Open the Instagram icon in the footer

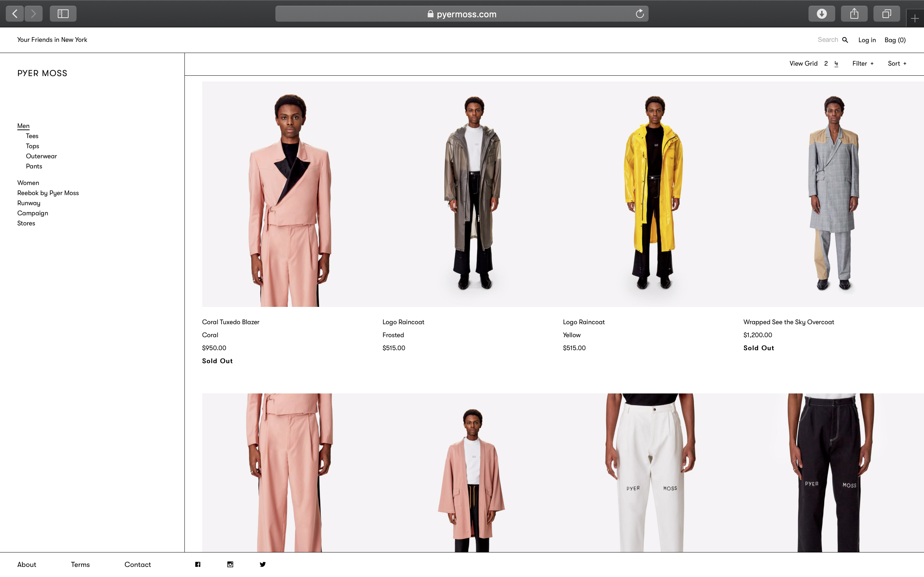(x=230, y=564)
